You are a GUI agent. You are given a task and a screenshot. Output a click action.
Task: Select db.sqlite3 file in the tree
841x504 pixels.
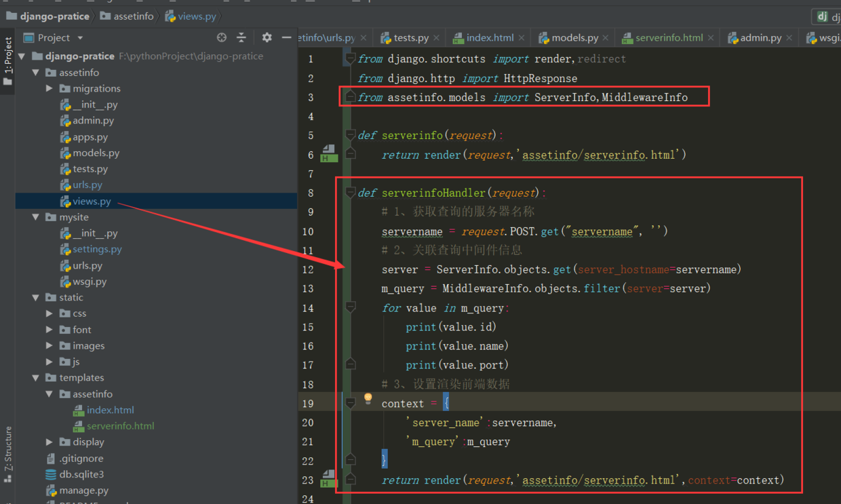click(81, 475)
